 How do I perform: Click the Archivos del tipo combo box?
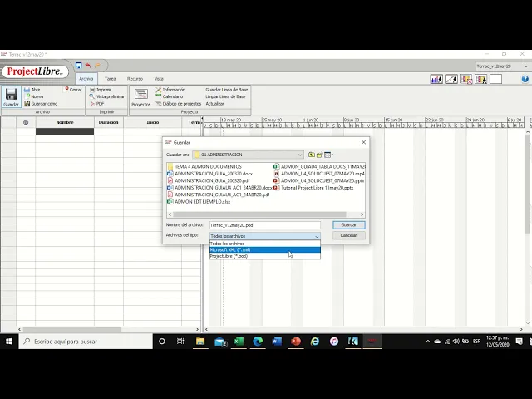(265, 236)
